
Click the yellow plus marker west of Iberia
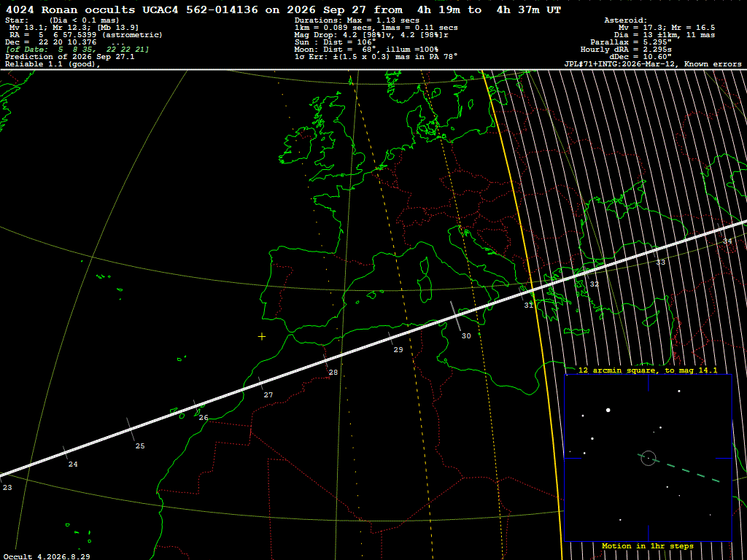(x=262, y=337)
